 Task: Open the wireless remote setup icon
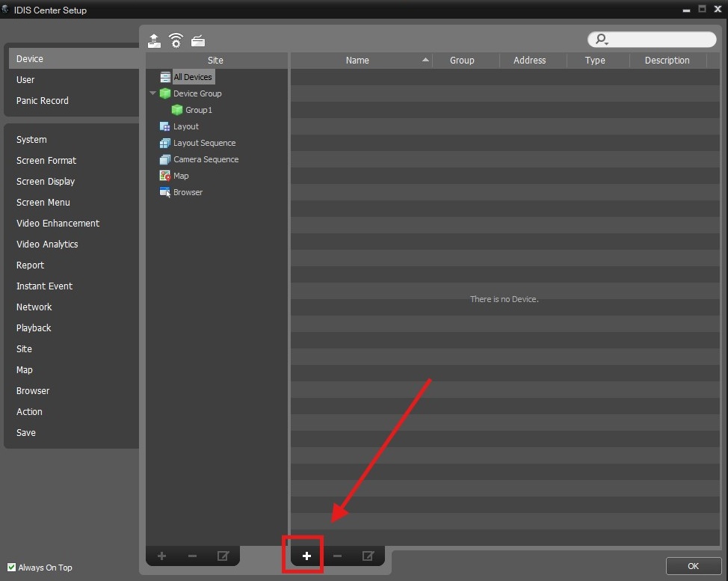[176, 40]
